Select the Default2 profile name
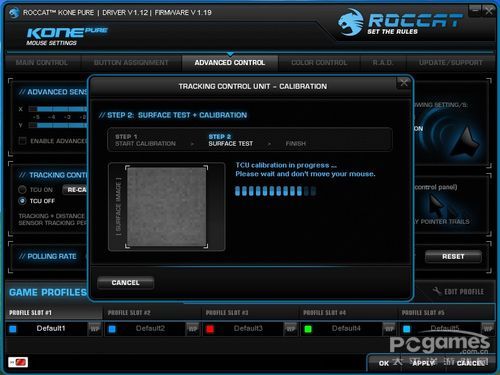This screenshot has height=375, width=500. tap(150, 328)
